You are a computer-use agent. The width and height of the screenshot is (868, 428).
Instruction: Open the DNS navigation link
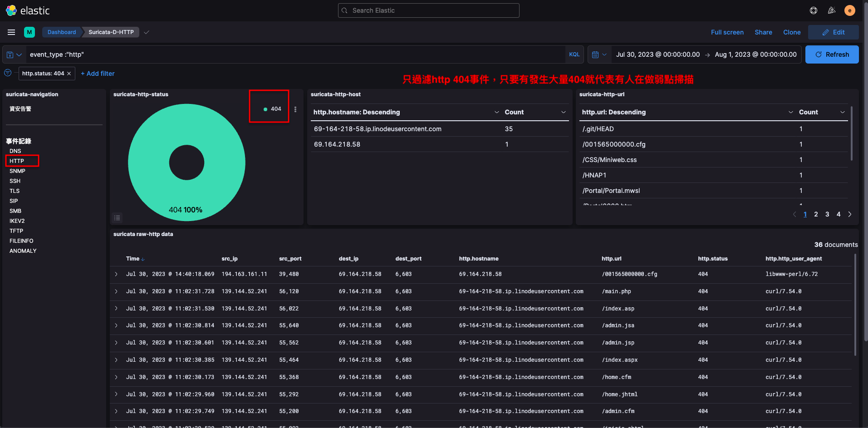15,151
